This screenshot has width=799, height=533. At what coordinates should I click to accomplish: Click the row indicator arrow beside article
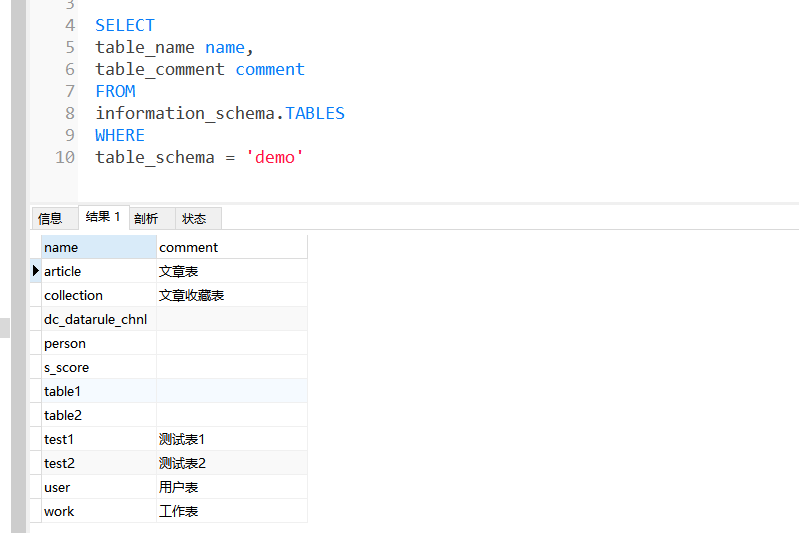coord(36,271)
